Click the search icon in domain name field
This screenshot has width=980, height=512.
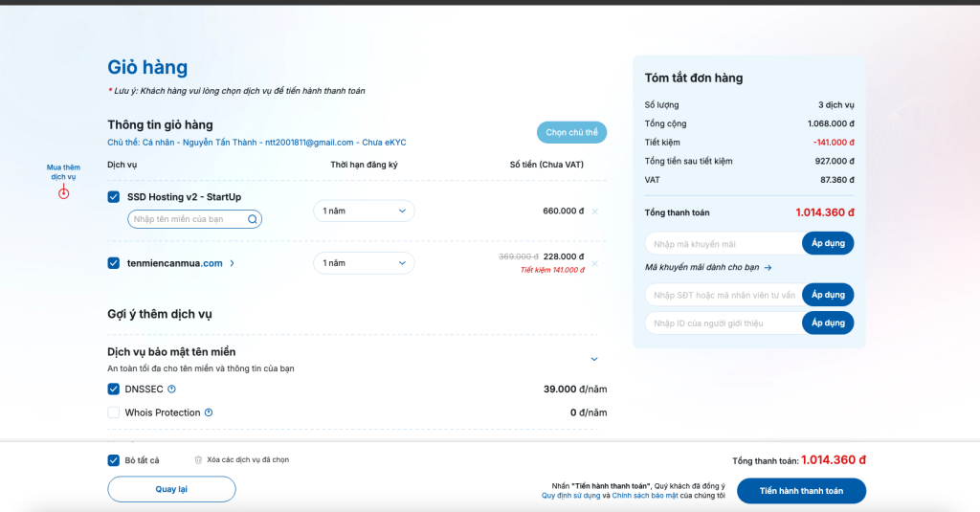coord(253,219)
